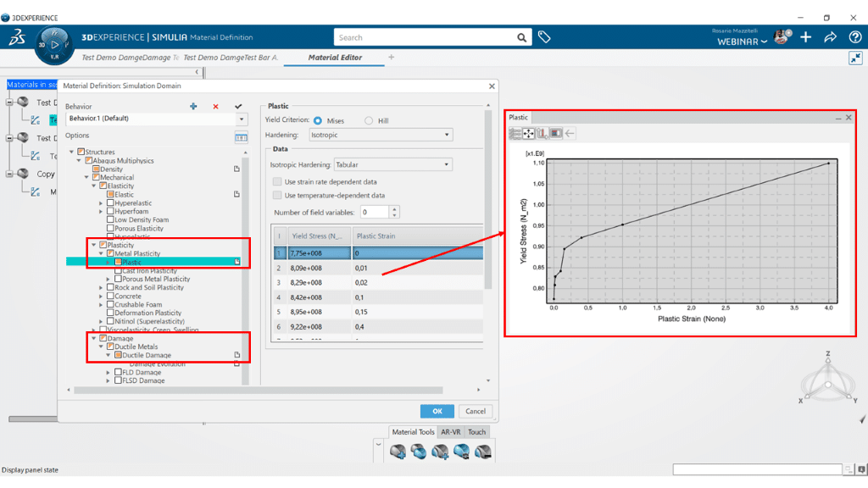Switch to the Touch tab
868x488 pixels.
click(x=477, y=432)
